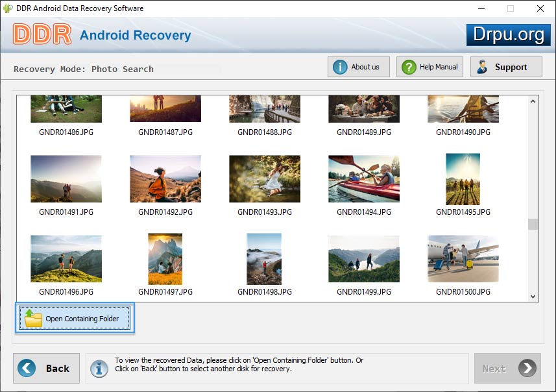Select thumbnail GNDR01498.JPG cloudy cliff photo
The width and height of the screenshot is (556, 392).
[x=264, y=258]
